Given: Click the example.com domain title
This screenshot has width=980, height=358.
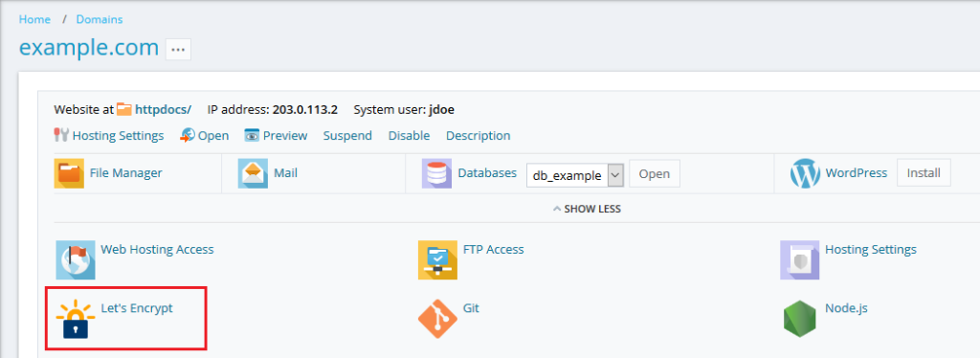Looking at the screenshot, I should click(89, 48).
